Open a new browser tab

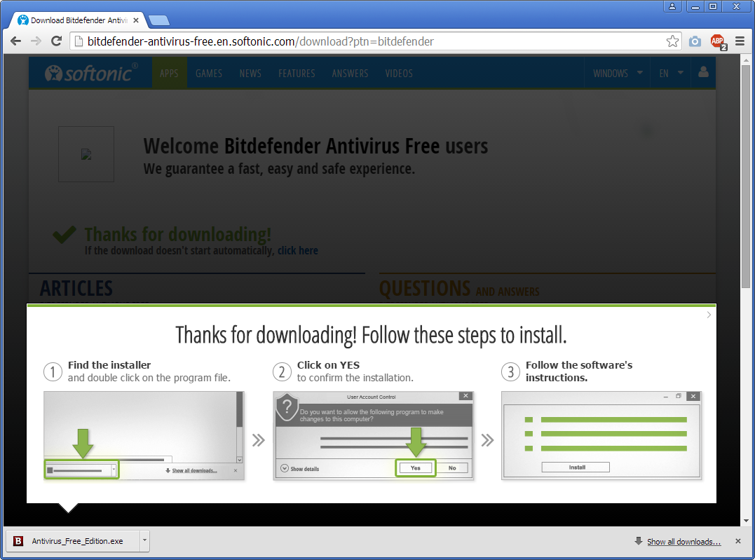pos(159,20)
